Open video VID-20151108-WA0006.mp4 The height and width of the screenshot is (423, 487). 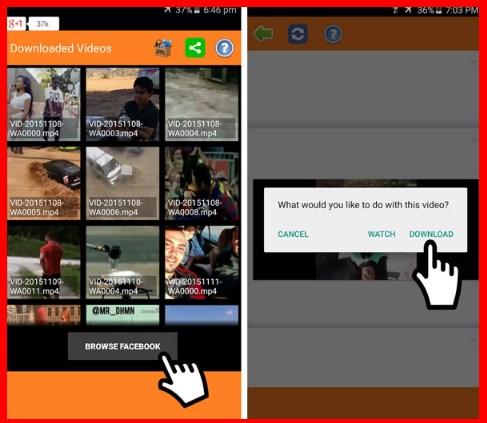pyautogui.click(x=123, y=183)
